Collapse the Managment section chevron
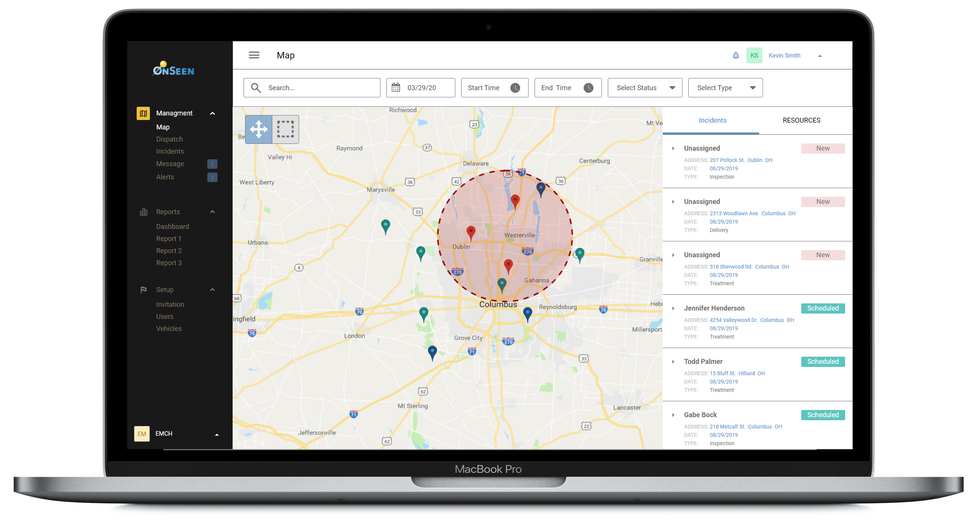This screenshot has height=523, width=980. 213,113
